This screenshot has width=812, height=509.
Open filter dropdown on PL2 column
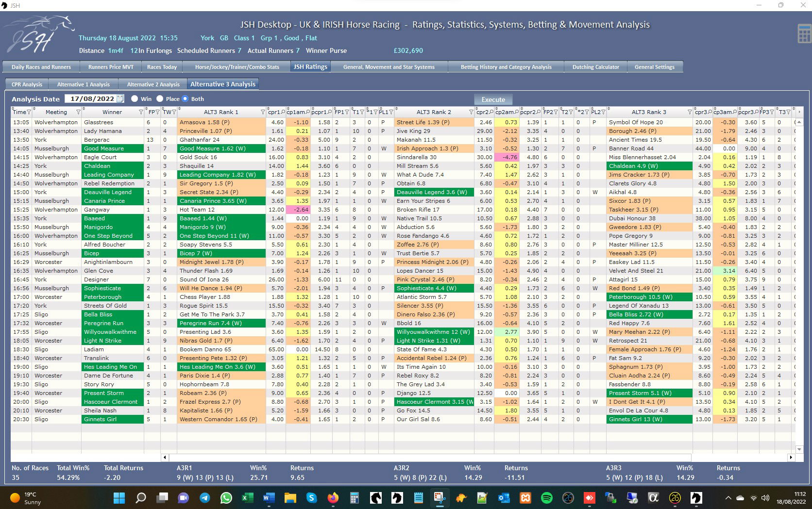[603, 112]
